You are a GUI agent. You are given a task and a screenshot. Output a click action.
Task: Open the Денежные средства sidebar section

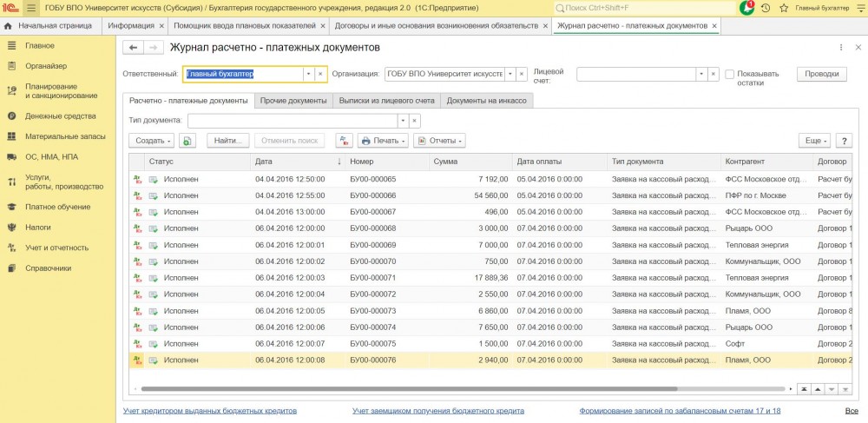pyautogui.click(x=60, y=116)
